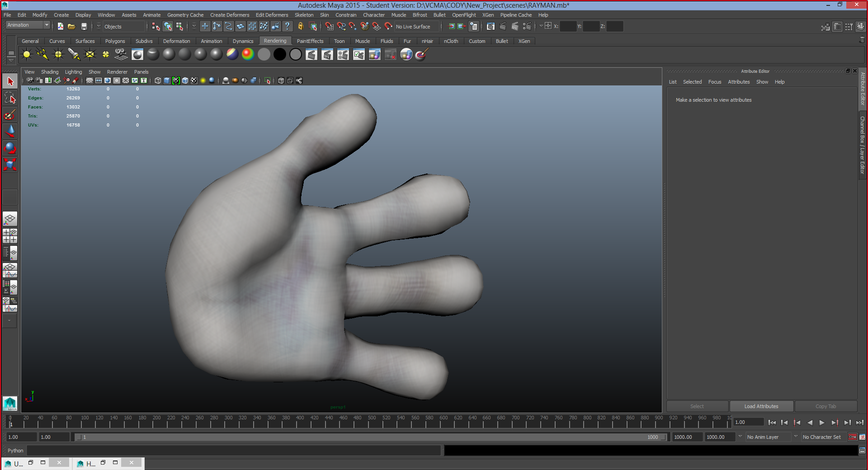Click the range slider bar handle
This screenshot has height=470, width=868.
click(370, 437)
